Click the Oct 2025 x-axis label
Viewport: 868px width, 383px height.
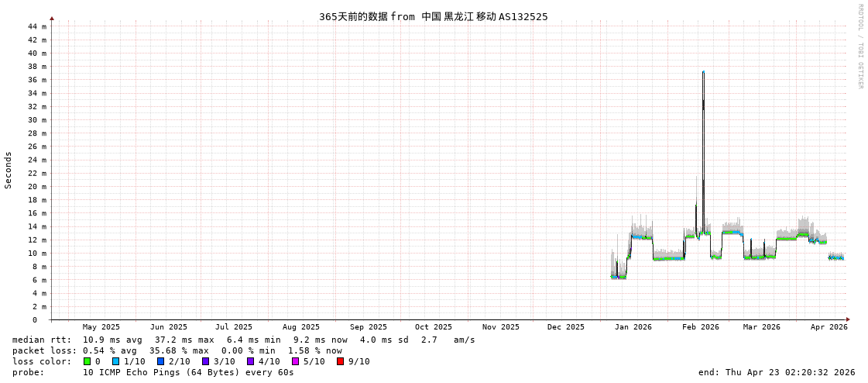coord(433,327)
